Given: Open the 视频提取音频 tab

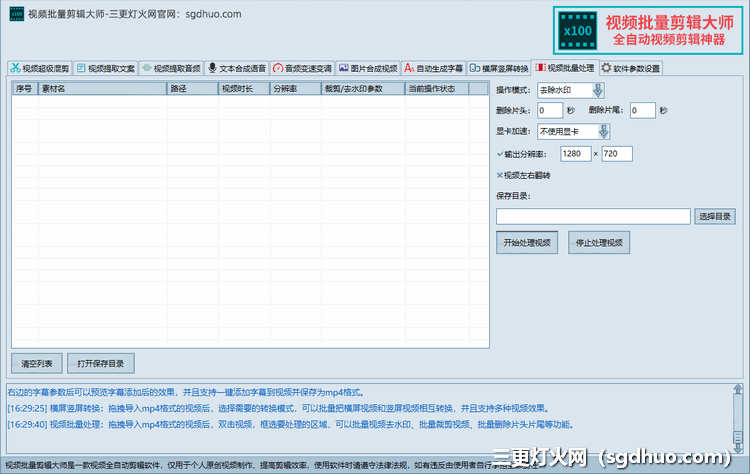Looking at the screenshot, I should (171, 68).
